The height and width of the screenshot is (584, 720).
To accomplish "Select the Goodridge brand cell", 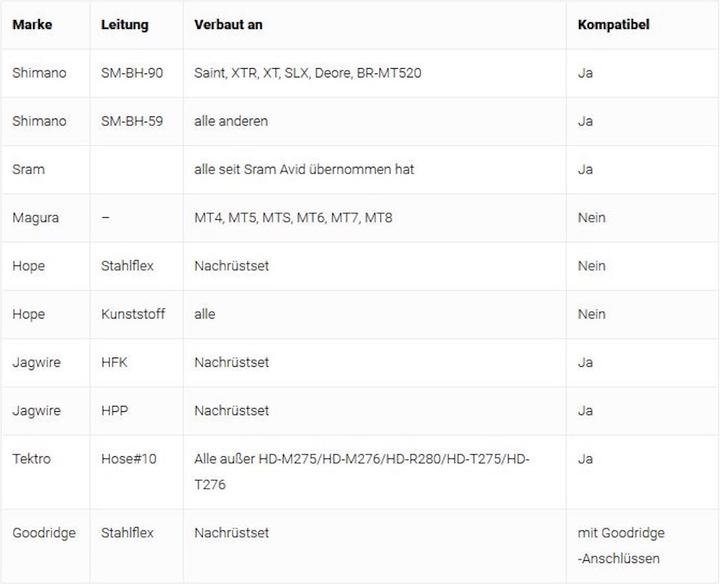I will pos(44,533).
